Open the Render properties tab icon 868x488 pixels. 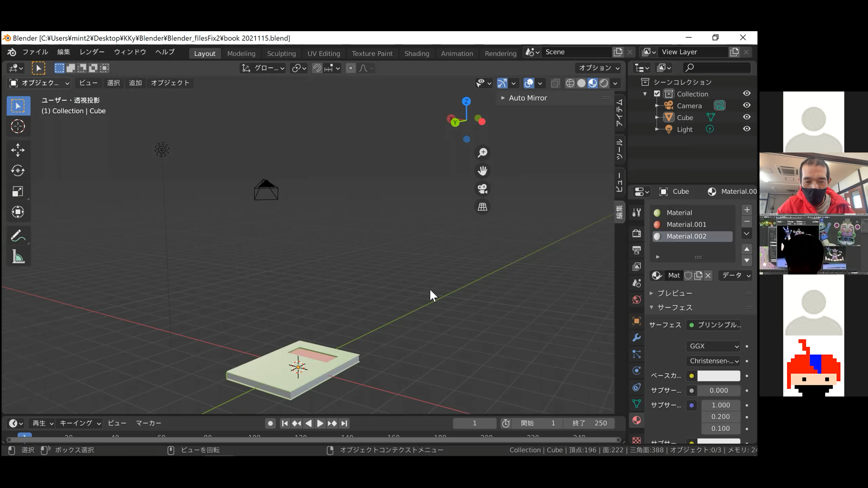pos(637,233)
